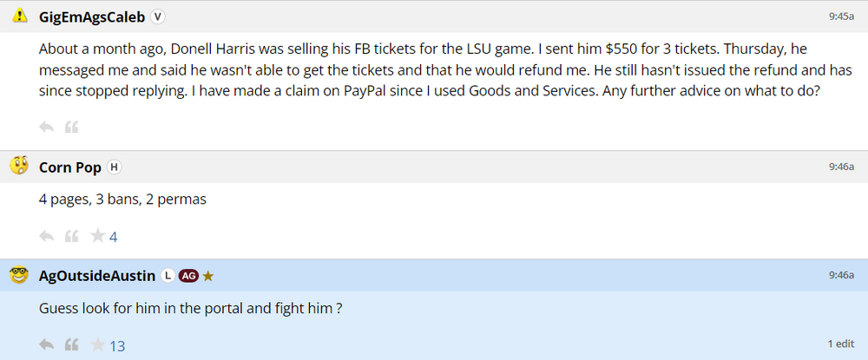Click the gold star beside AgOutsideAustin's name
Screen dimensions: 868x360
pos(208,276)
